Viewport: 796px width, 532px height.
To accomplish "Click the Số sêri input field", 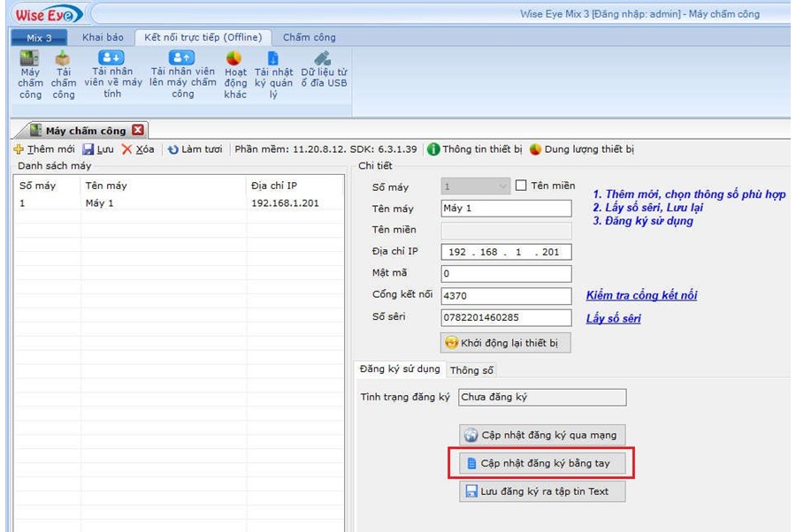I will click(x=506, y=317).
